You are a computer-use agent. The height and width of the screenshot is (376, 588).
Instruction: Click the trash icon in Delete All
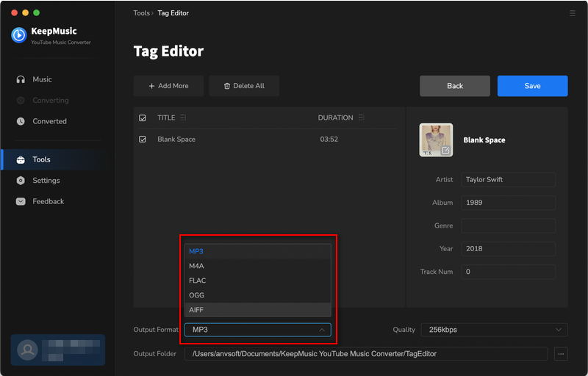point(227,86)
